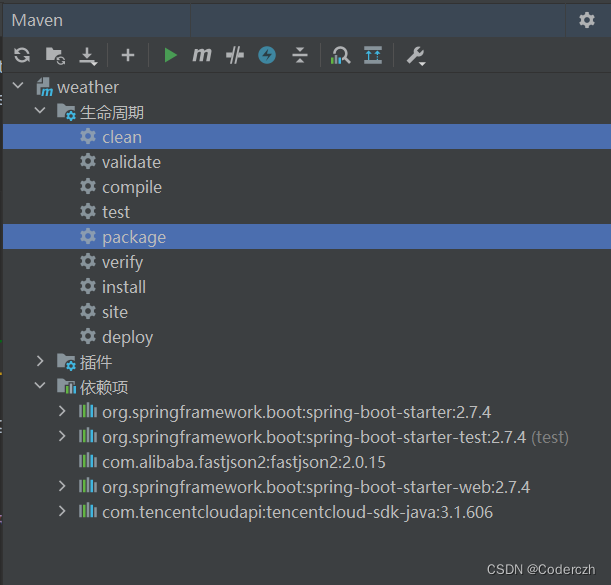Add Maven project with plus icon
611x585 pixels.
tap(128, 55)
